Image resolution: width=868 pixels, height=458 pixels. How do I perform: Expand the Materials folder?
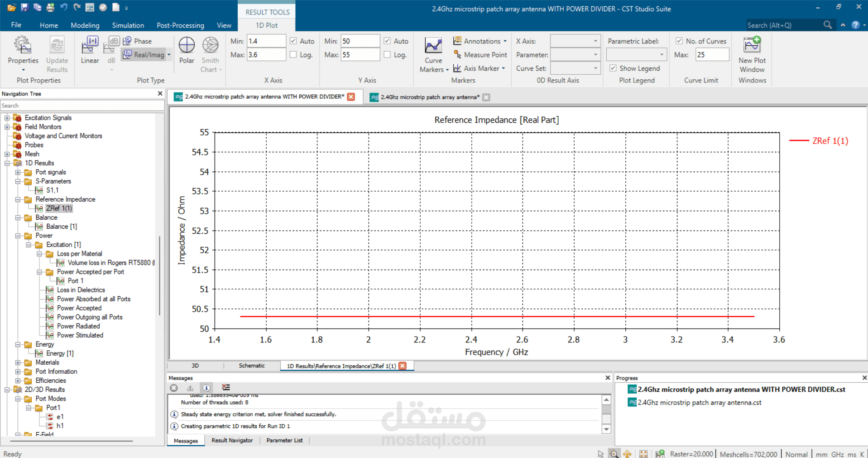18,362
